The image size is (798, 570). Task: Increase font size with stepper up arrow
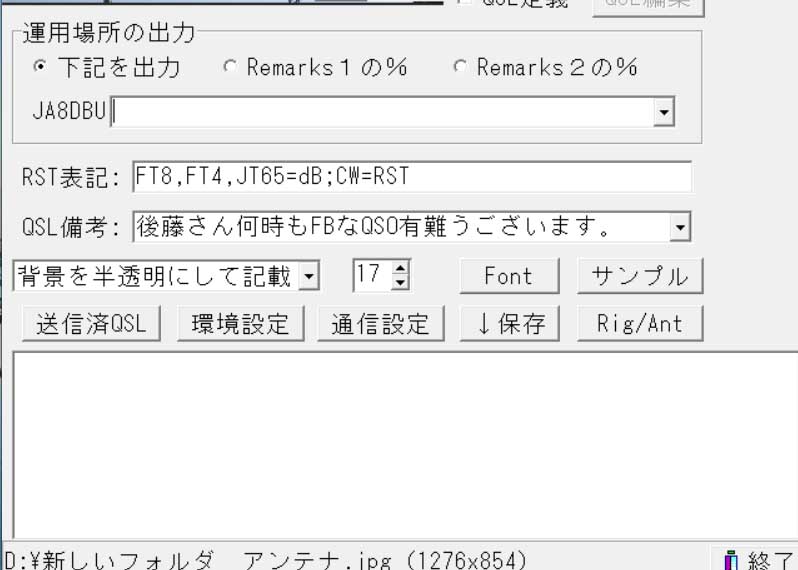[x=401, y=268]
